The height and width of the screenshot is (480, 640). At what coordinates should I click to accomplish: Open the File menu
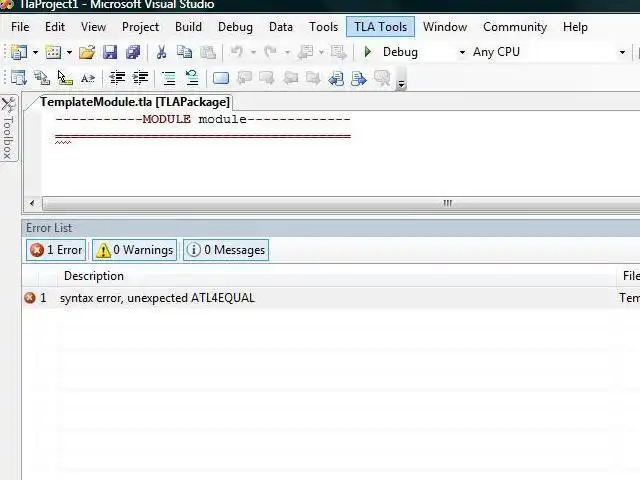tap(20, 27)
